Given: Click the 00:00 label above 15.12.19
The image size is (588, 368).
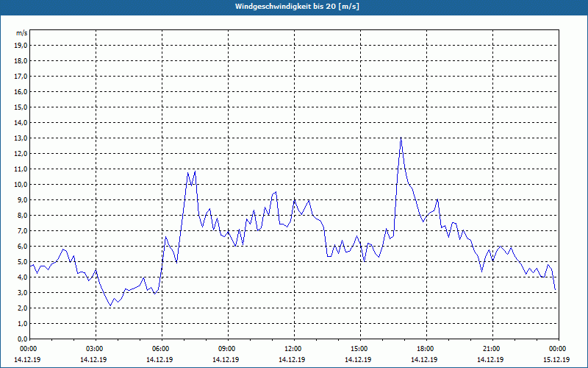Looking at the screenshot, I should pyautogui.click(x=556, y=349).
